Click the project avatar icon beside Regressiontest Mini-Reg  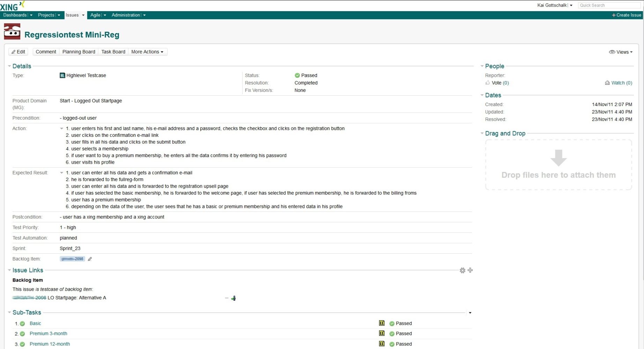(x=12, y=31)
